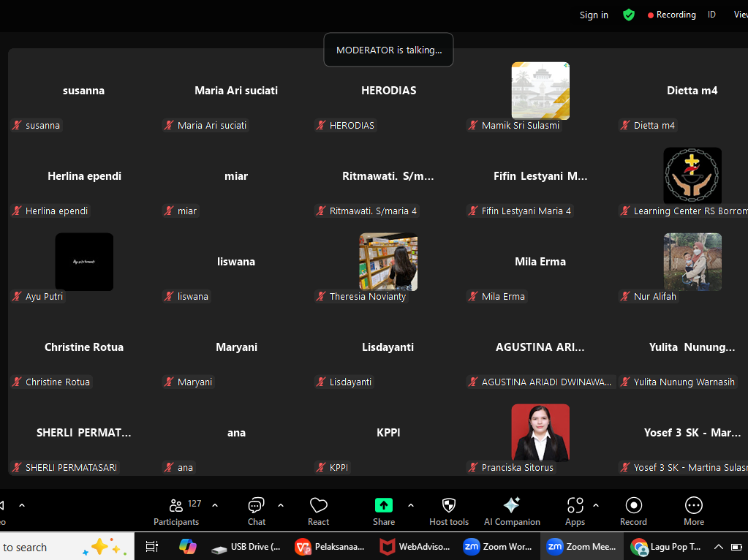
Task: Click the green encryption shield icon
Action: pyautogui.click(x=629, y=15)
